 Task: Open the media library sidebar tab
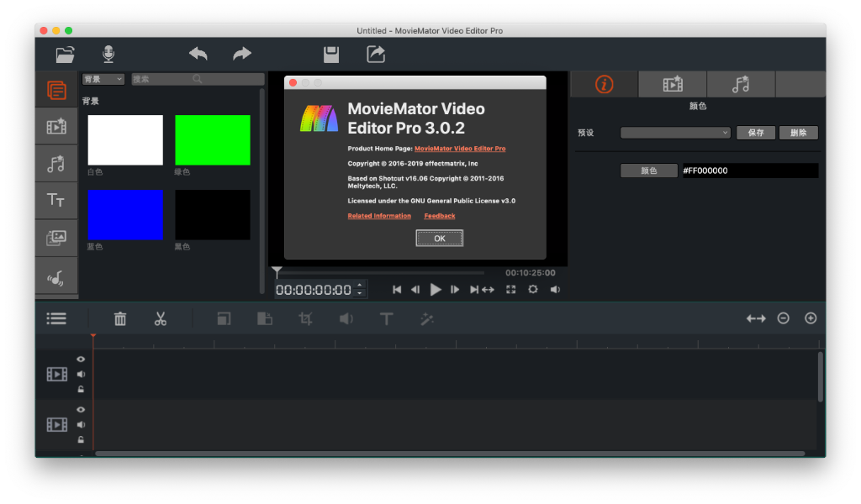pyautogui.click(x=56, y=90)
